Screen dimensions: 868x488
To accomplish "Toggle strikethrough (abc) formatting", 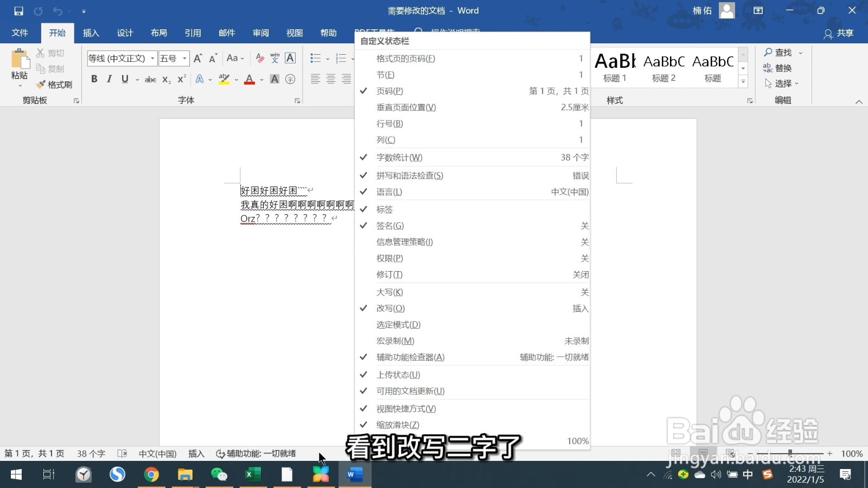I will click(x=150, y=79).
